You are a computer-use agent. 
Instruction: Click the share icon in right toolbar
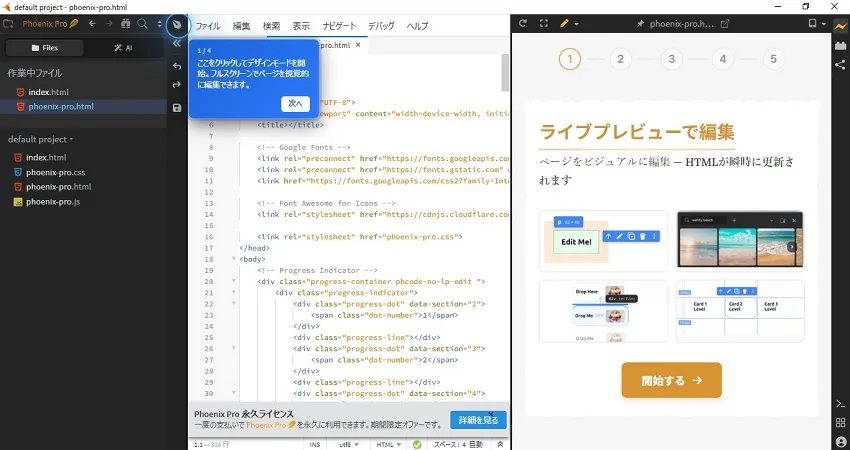841,65
